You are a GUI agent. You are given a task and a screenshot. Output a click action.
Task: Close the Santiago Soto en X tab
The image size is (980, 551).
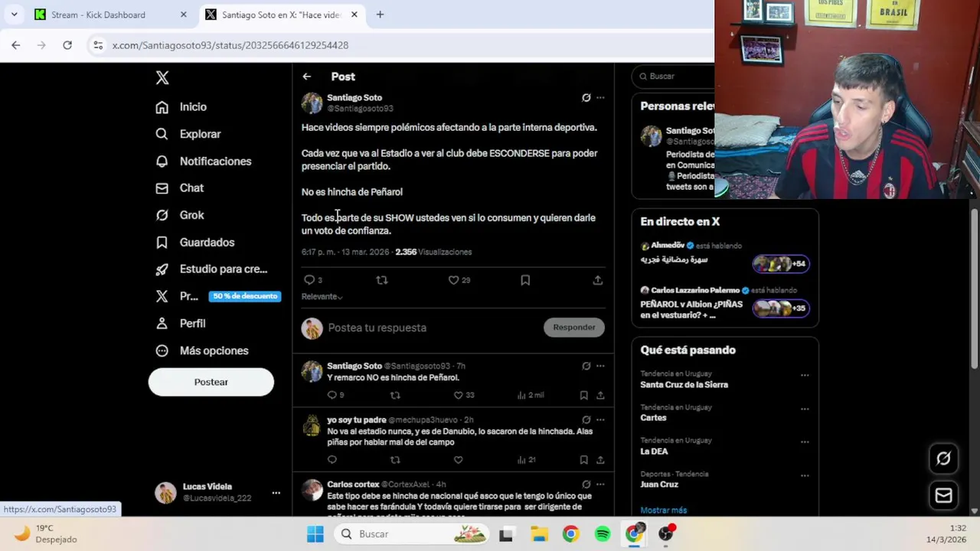pos(354,15)
